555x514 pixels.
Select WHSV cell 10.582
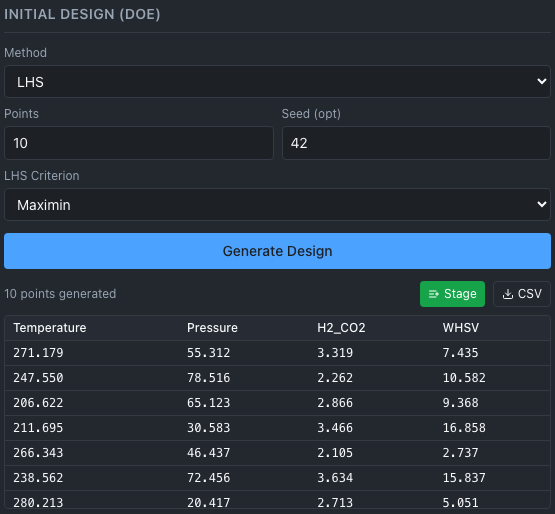pyautogui.click(x=464, y=378)
